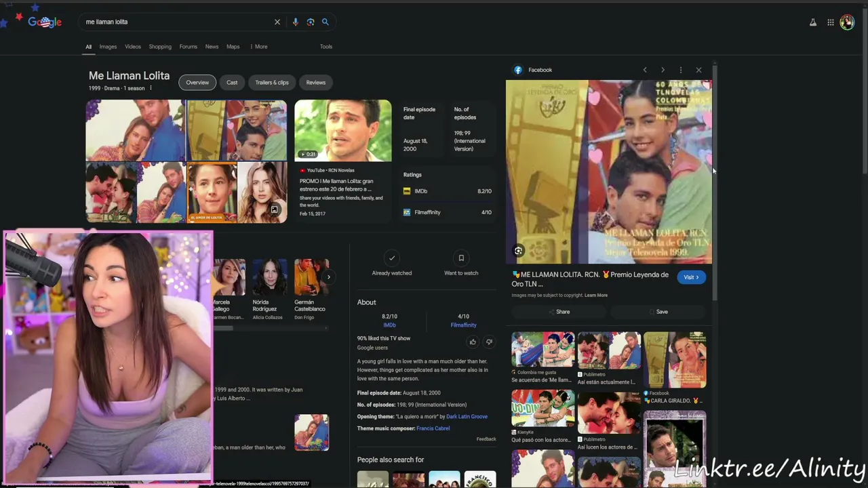Switch to the Forums tab
The height and width of the screenshot is (488, 868).
click(189, 47)
